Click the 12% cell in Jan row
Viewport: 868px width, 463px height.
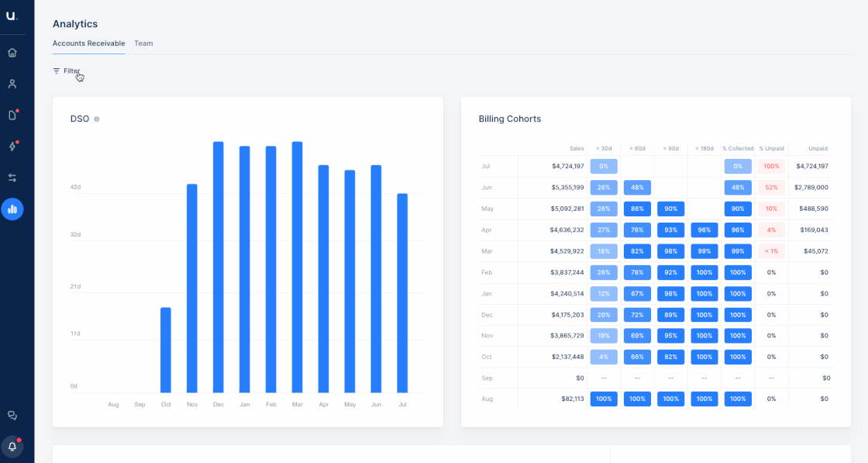click(604, 293)
